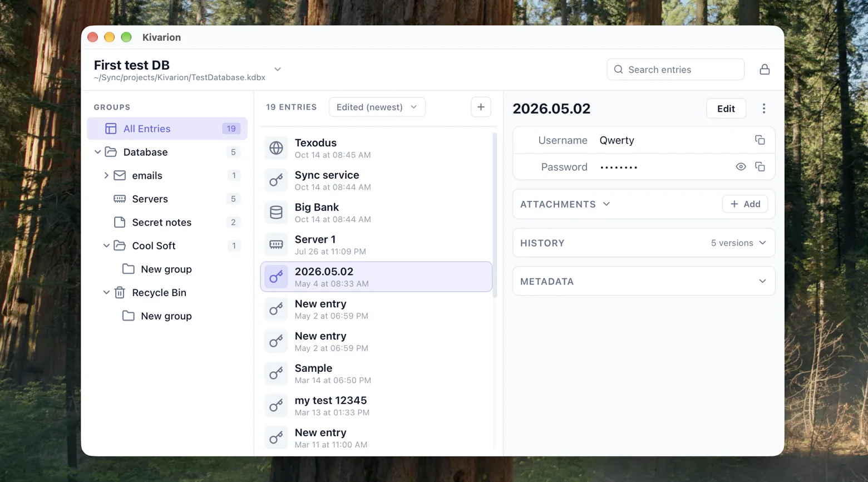This screenshot has height=482, width=868.
Task: Click the globe icon of the Texodus entry
Action: click(276, 148)
